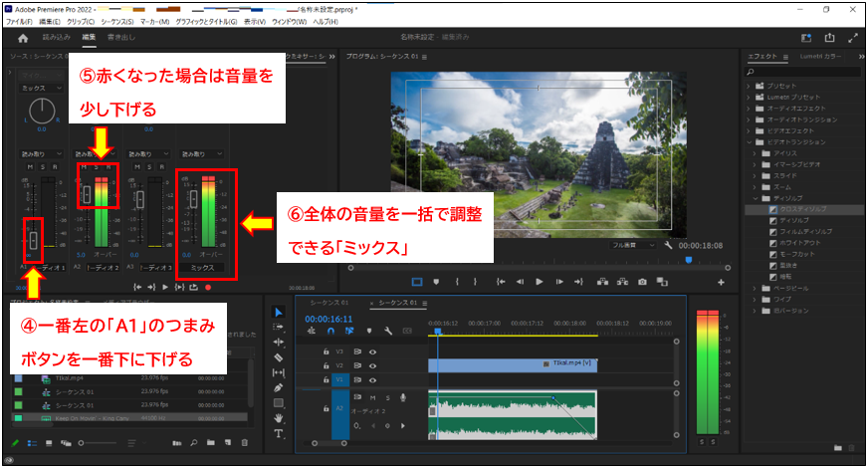Viewport: 868px width, 468px height.
Task: Add a marker in the timeline header
Action: pos(369,331)
